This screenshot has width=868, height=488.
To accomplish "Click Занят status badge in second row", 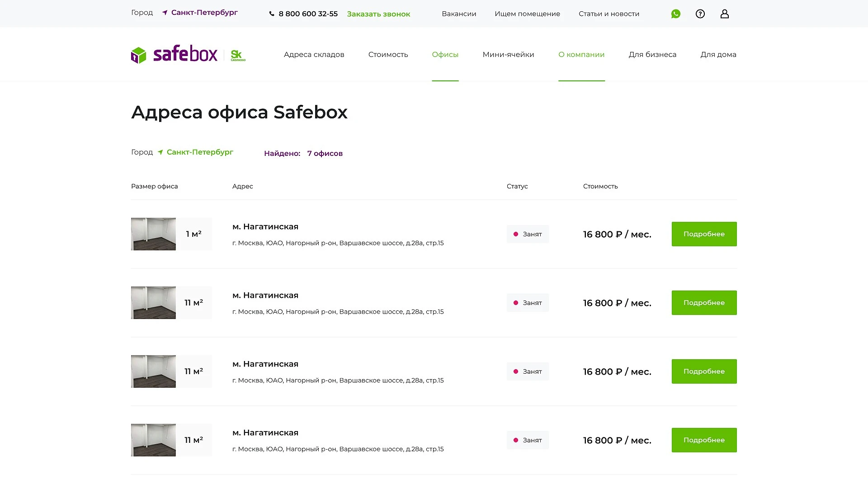I will [528, 303].
